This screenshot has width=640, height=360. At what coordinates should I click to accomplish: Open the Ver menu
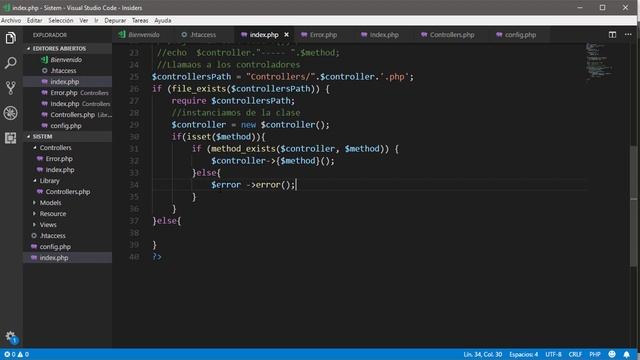click(84, 20)
